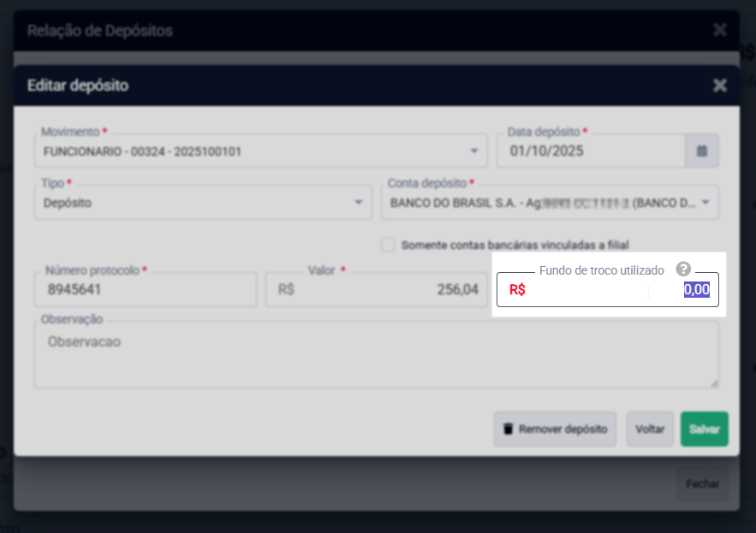Focus the Número protocolo field
This screenshot has width=756, height=533.
(x=146, y=290)
